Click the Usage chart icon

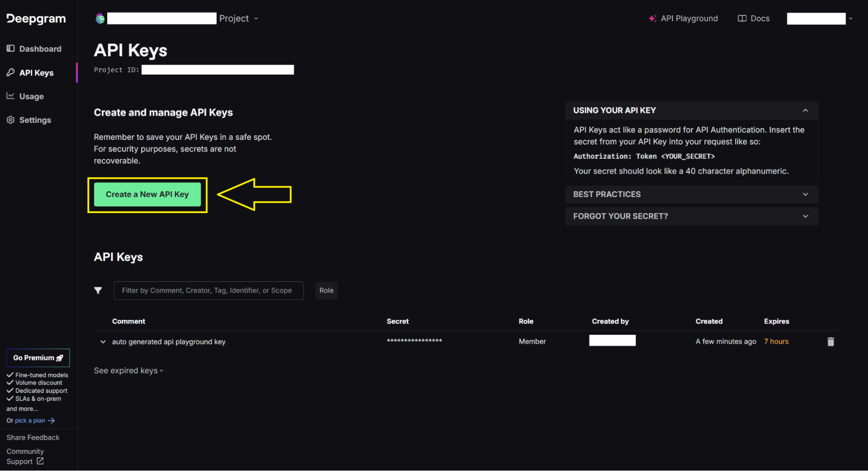10,96
